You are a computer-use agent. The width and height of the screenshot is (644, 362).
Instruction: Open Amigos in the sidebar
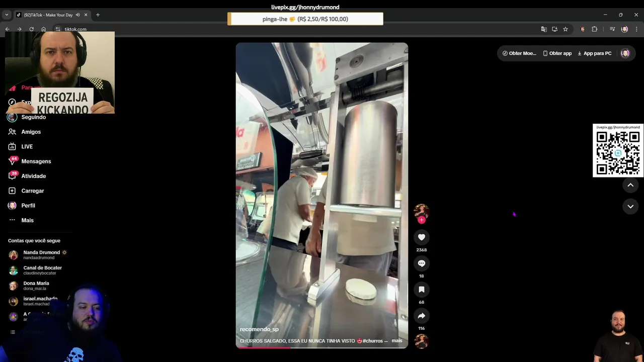[31, 132]
